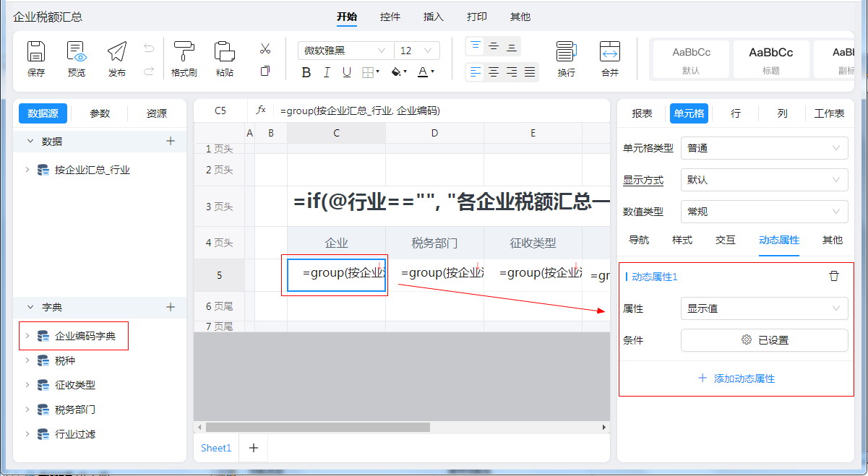This screenshot has width=868, height=476.
Task: Click the 发布 (Publish) icon
Action: click(x=116, y=52)
